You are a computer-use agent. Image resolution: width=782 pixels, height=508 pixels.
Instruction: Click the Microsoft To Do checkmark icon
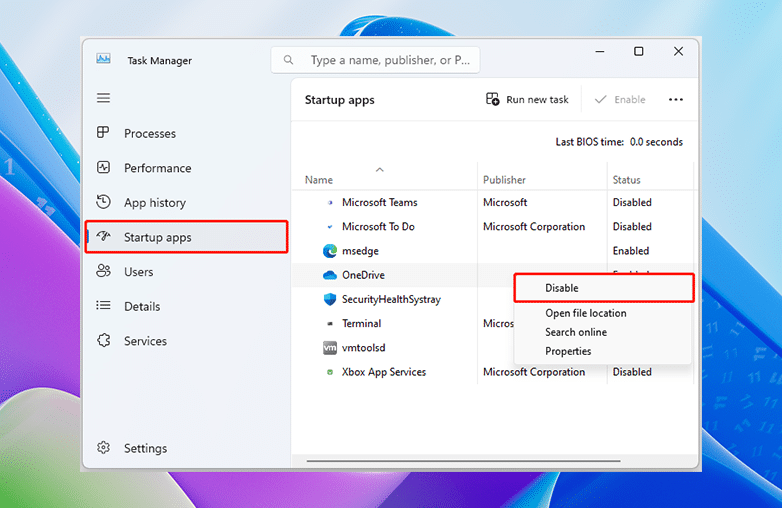(330, 227)
